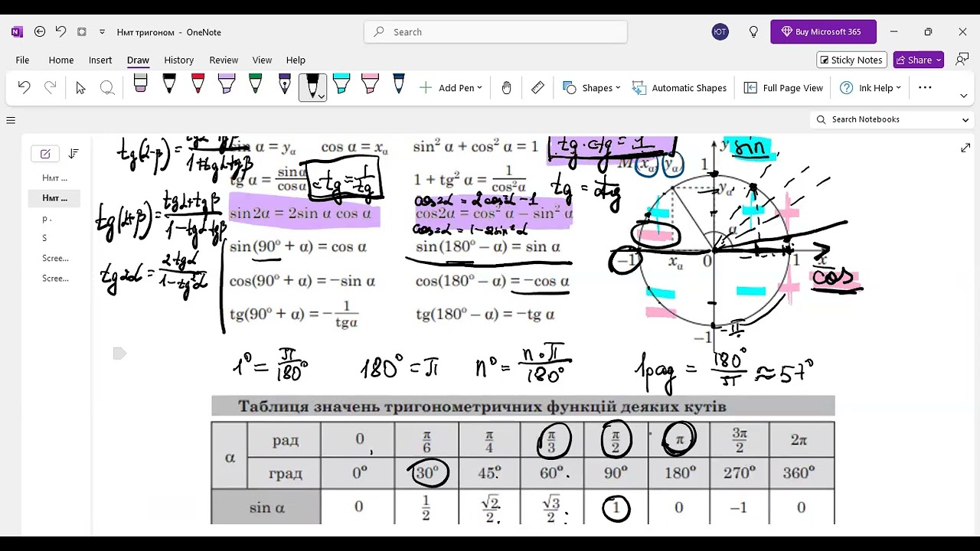
Task: Open the History tab
Action: (x=178, y=60)
